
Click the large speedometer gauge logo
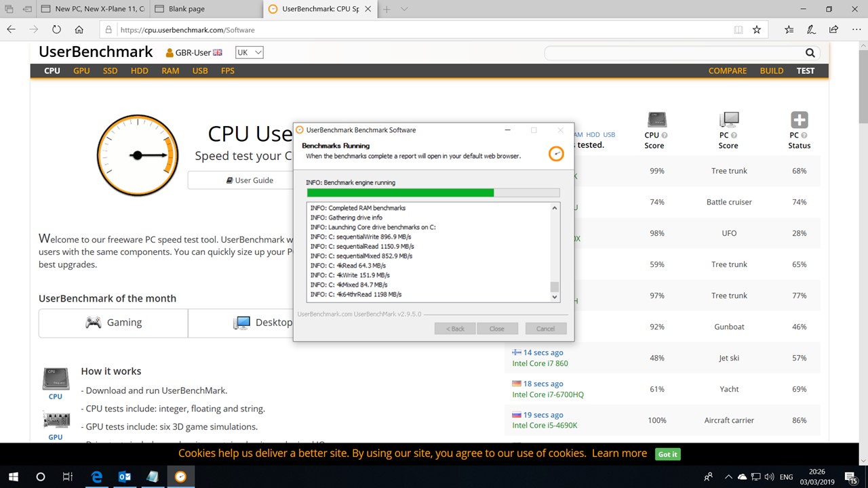coord(138,155)
